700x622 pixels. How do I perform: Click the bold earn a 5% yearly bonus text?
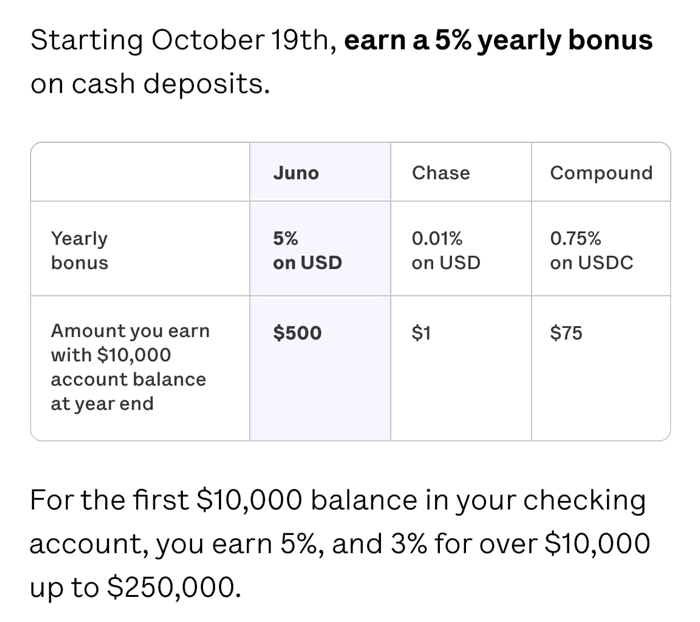point(498,41)
